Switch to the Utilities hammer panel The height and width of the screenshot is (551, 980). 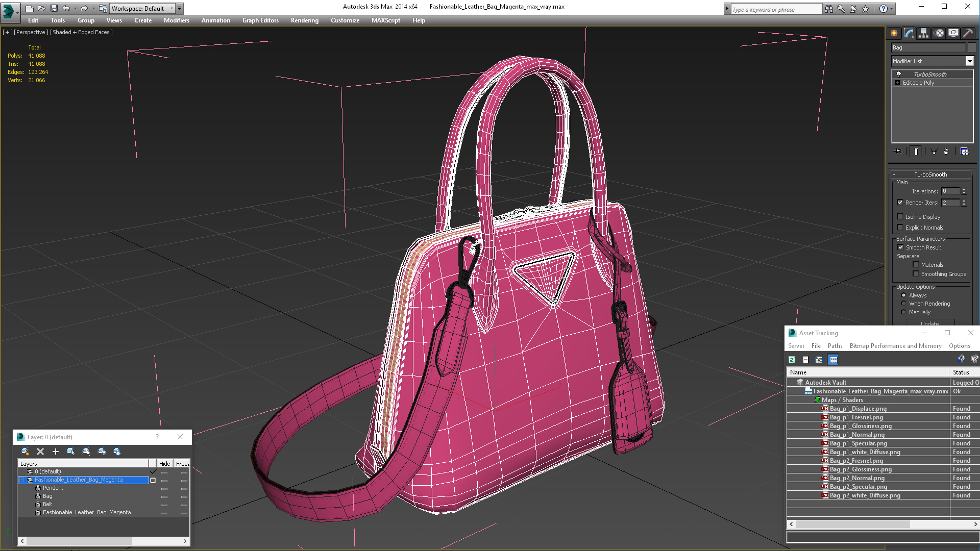968,33
